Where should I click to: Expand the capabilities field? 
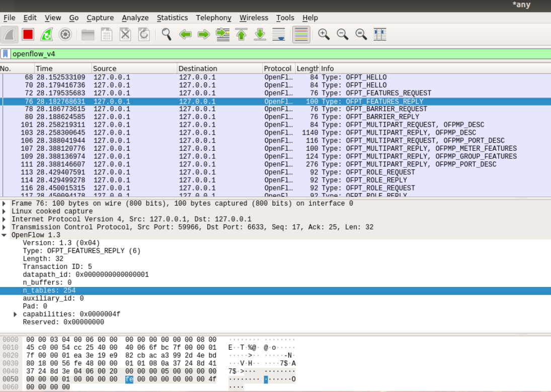coord(16,315)
